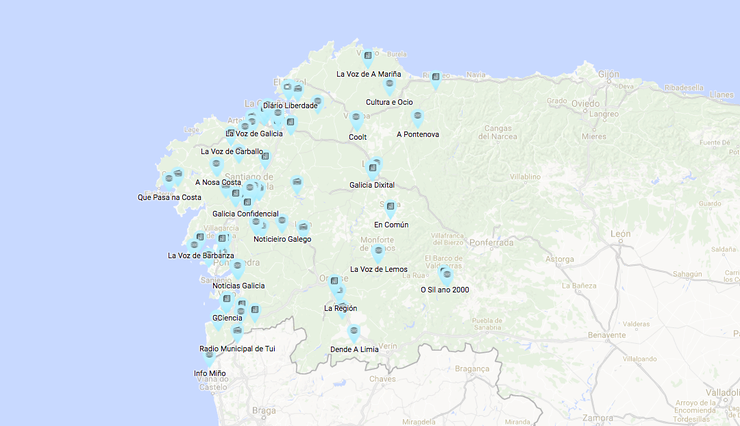Click the Coolt map marker
The height and width of the screenshot is (426, 740).
pos(356,120)
